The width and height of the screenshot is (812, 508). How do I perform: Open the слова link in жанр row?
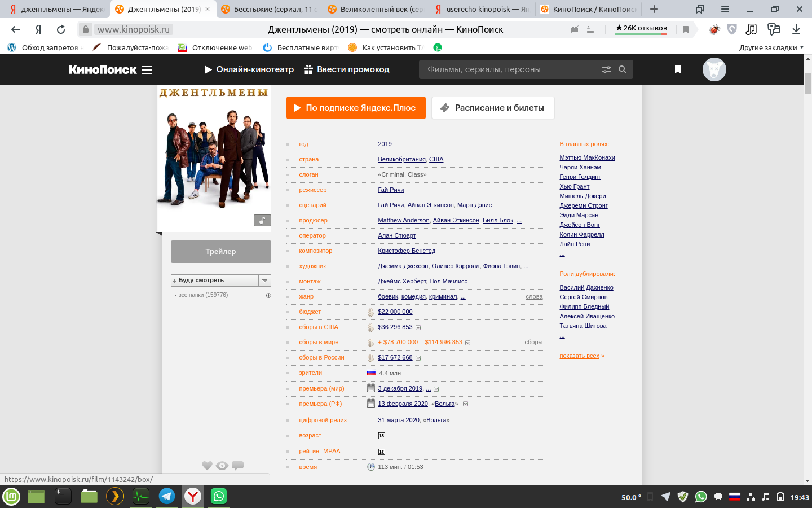tap(534, 296)
